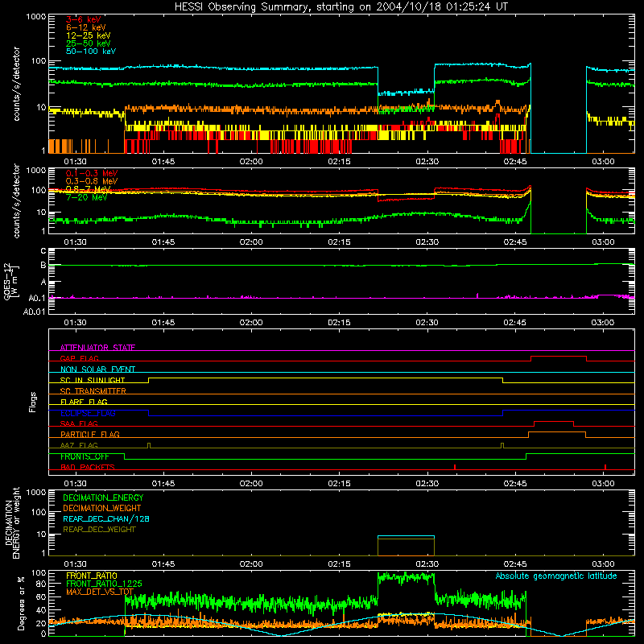Click the DECIMATION ENERGY or weight axis title
Viewport: 644px width, 644px height.
click(x=12, y=522)
